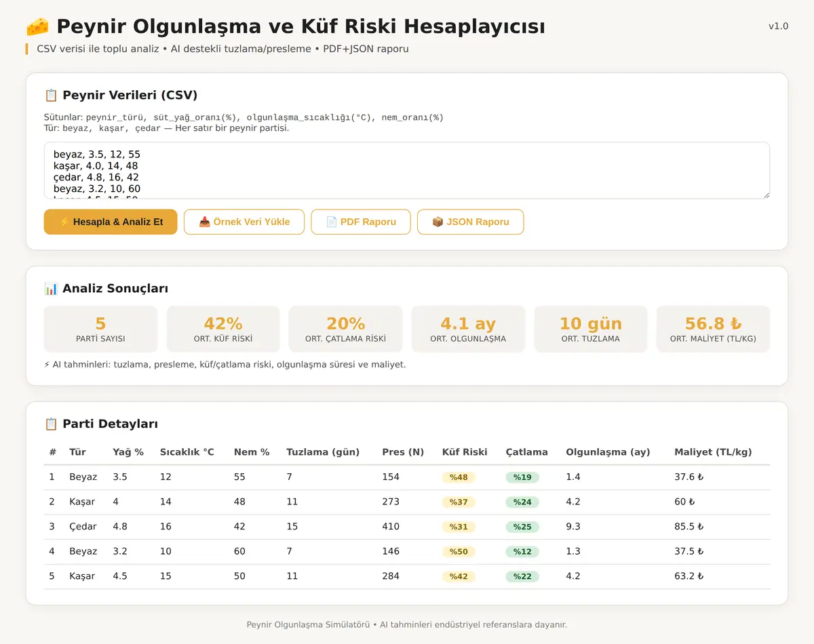The width and height of the screenshot is (814, 644).
Task: Click the 63.2 ₺ cost cell
Action: [689, 576]
